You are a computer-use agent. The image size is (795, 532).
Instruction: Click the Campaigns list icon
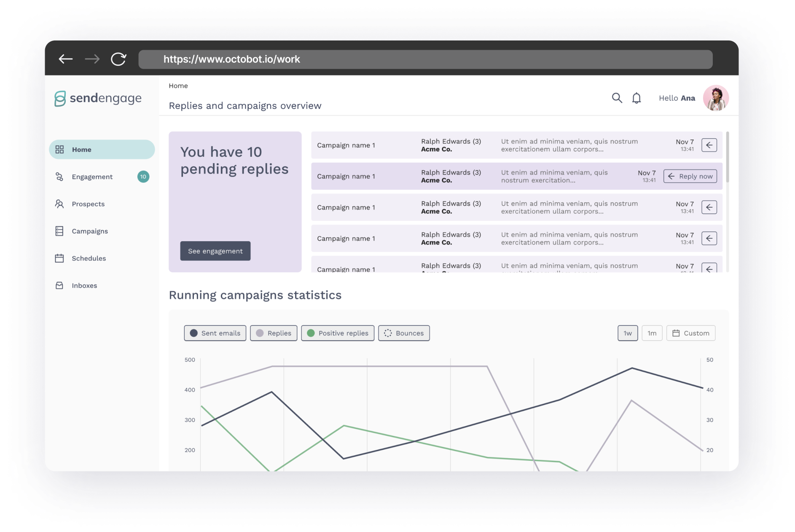[59, 231]
